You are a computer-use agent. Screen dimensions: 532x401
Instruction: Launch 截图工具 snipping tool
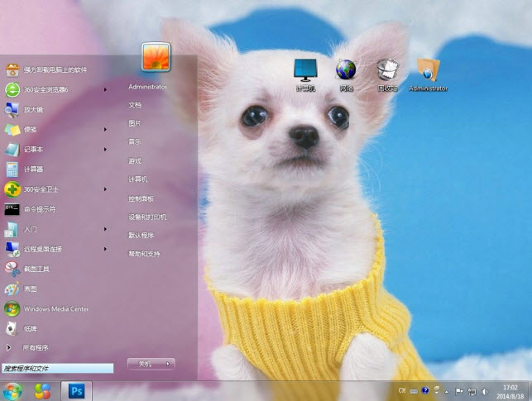pos(36,269)
